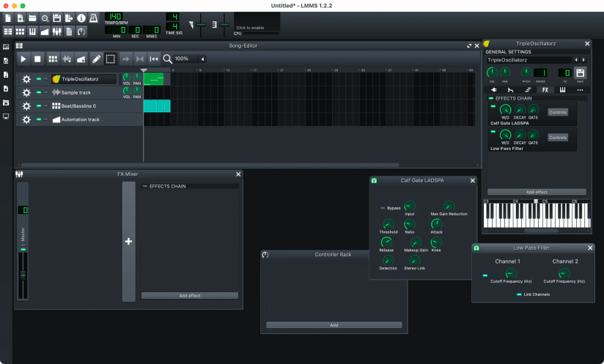This screenshot has height=364, width=604.
Task: Select the next instrument preset arrow
Action: 583,60
